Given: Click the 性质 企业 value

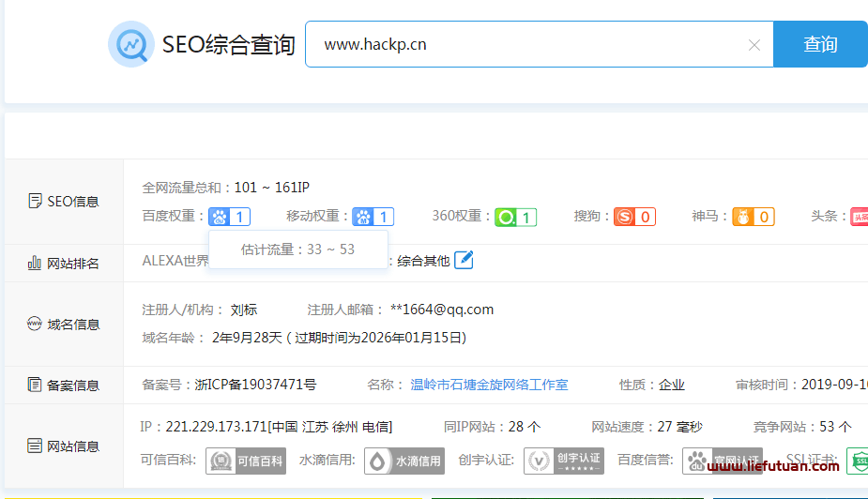Looking at the screenshot, I should 672,385.
